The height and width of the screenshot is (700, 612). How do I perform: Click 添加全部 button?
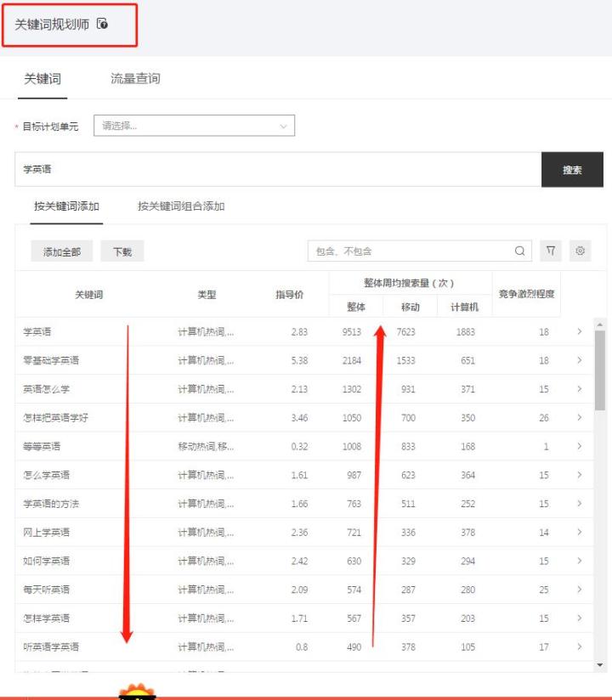pos(62,251)
